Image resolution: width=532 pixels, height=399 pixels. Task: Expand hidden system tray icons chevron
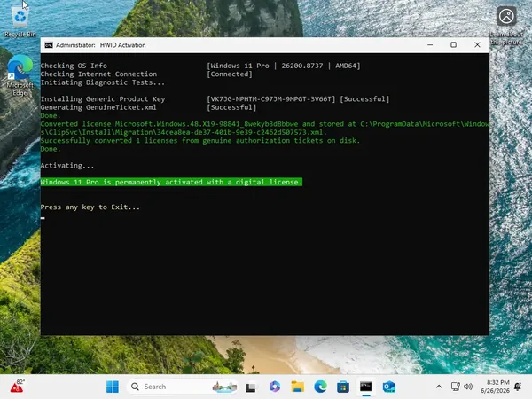439,387
